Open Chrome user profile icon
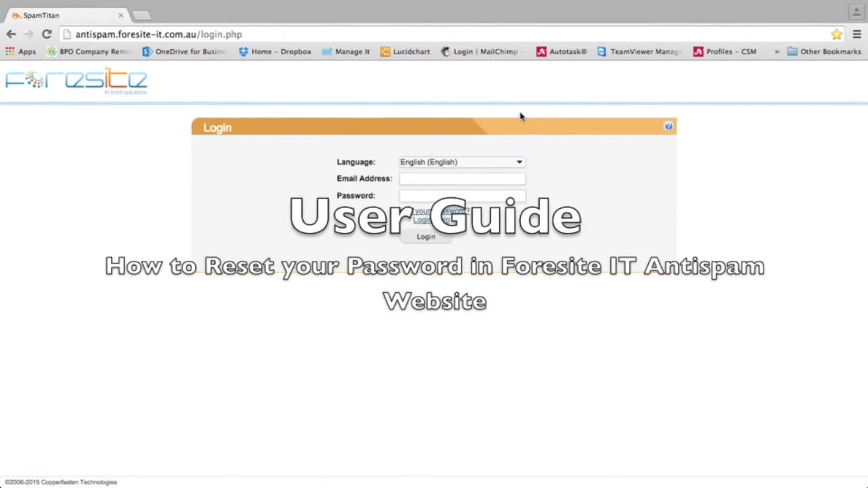 click(x=856, y=12)
